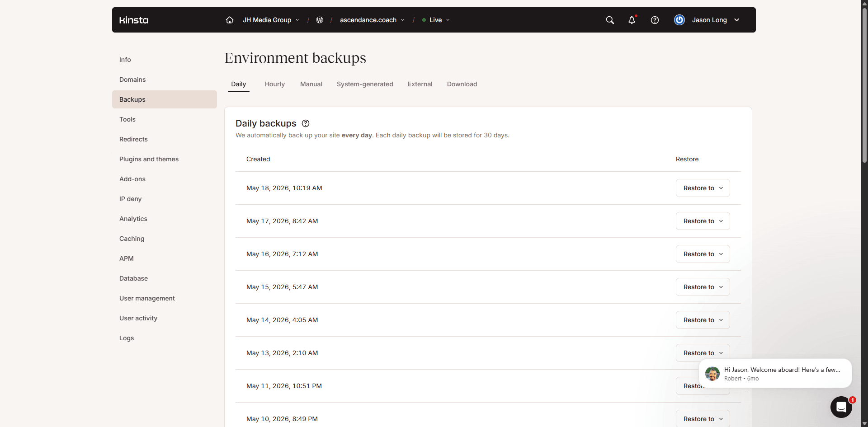The width and height of the screenshot is (868, 427).
Task: Open IP deny in the sidebar
Action: point(165,199)
